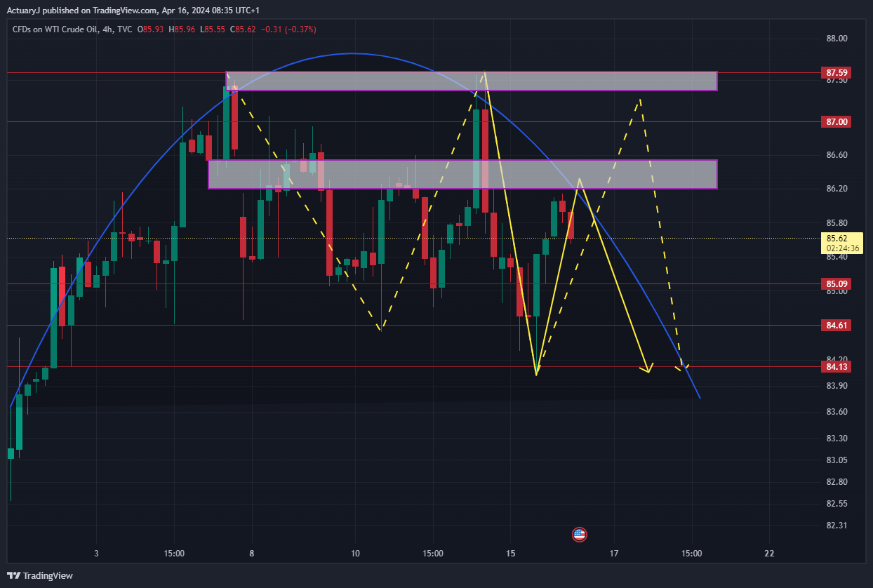
Task: Click the 83.60 price axis tick
Action: click(837, 412)
